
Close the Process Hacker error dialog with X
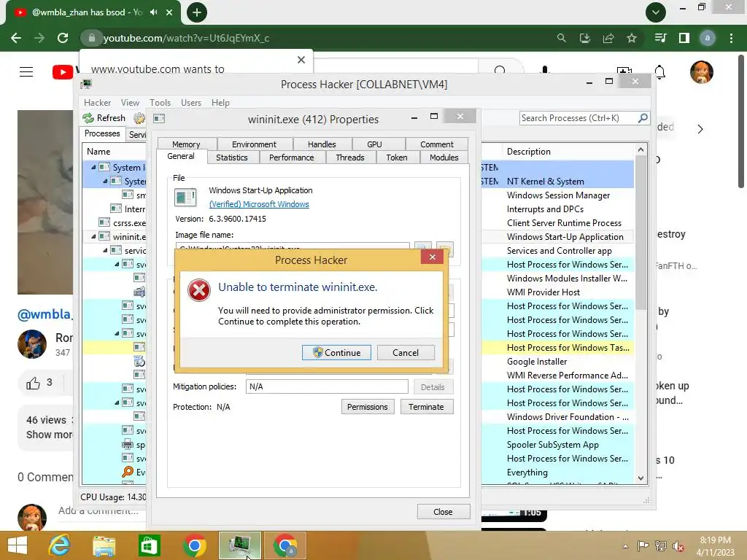pyautogui.click(x=432, y=257)
